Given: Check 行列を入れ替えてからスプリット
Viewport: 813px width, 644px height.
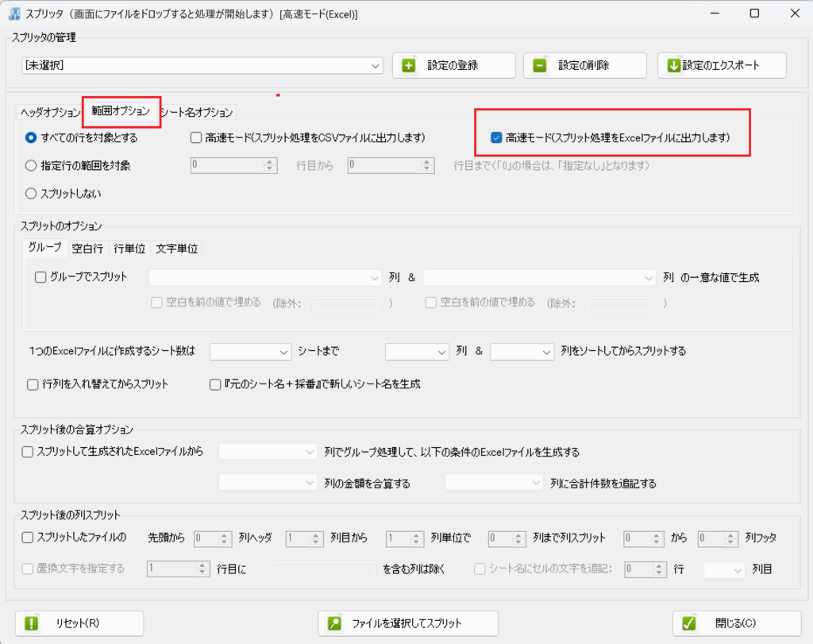Looking at the screenshot, I should tap(33, 385).
